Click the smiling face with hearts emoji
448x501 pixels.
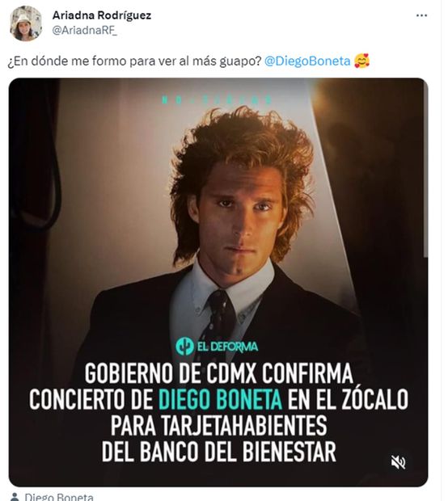click(361, 61)
